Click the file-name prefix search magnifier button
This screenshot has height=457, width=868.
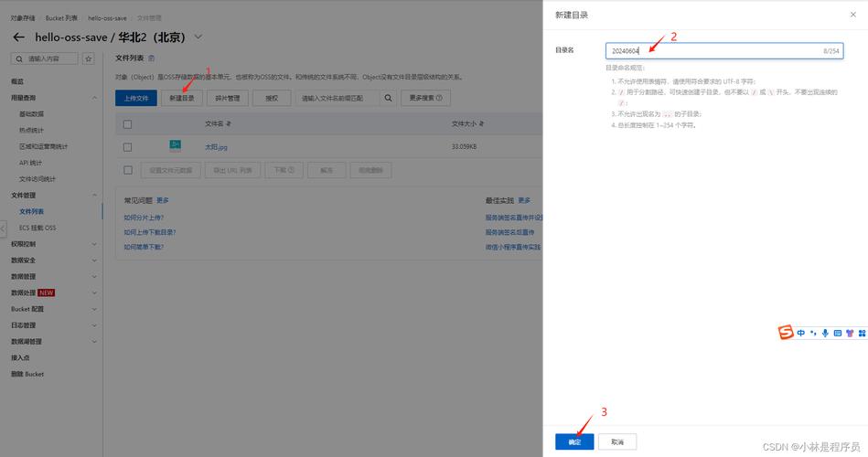[388, 98]
